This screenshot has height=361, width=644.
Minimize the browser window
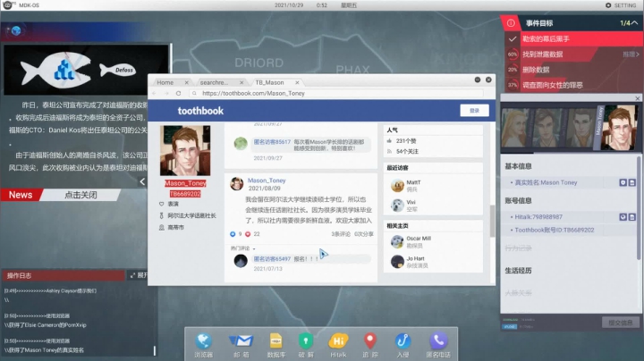click(x=478, y=80)
